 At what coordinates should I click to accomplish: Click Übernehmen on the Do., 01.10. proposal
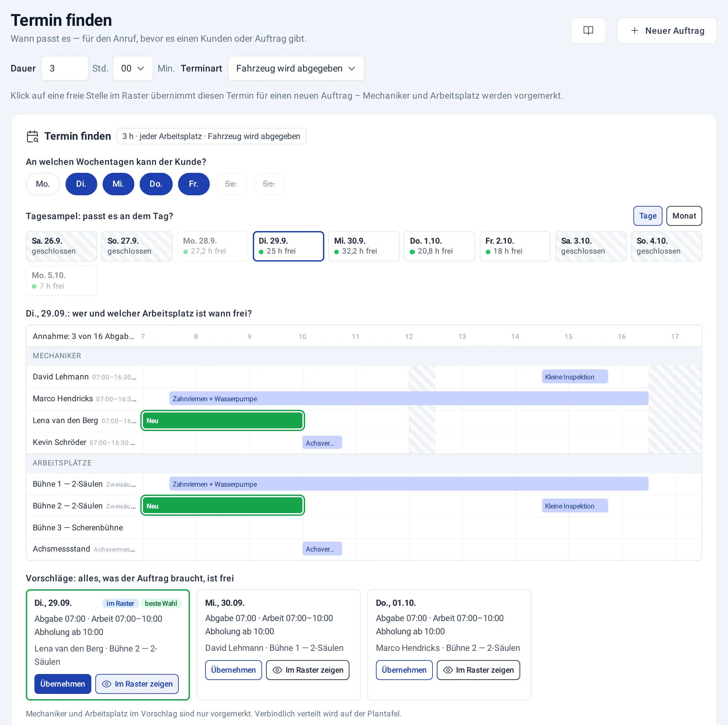tap(404, 670)
